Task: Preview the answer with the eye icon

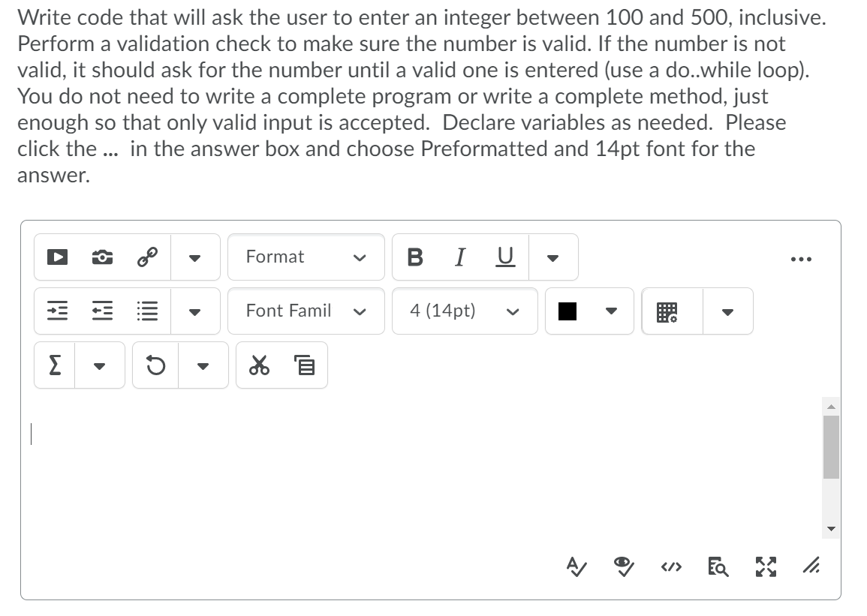Action: [x=625, y=568]
